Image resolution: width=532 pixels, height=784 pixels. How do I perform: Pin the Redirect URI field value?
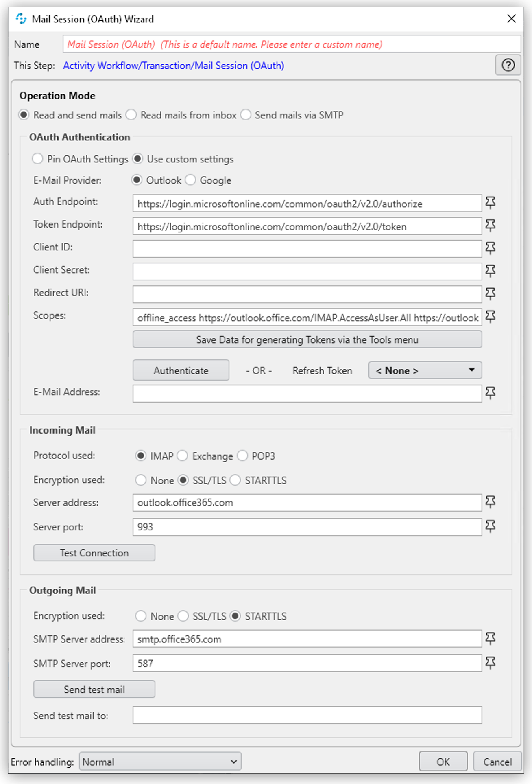(x=491, y=293)
